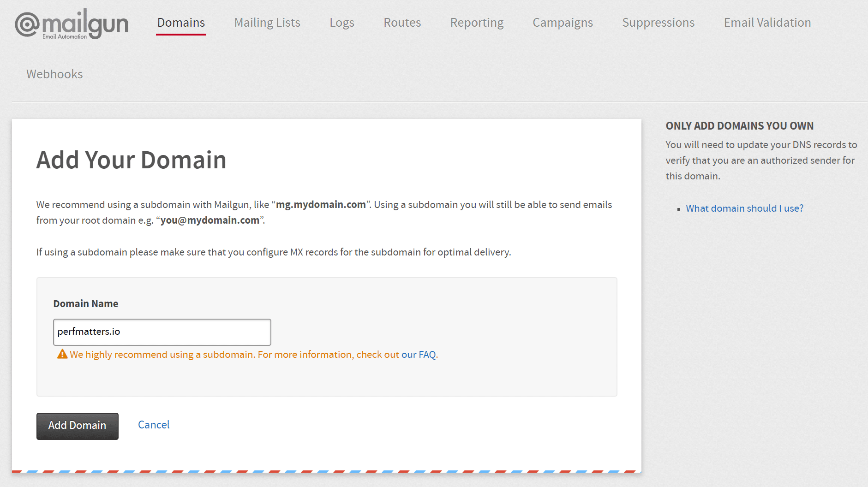Screen dimensions: 868x487
Task: Click the Mailgun logo
Action: [x=71, y=24]
